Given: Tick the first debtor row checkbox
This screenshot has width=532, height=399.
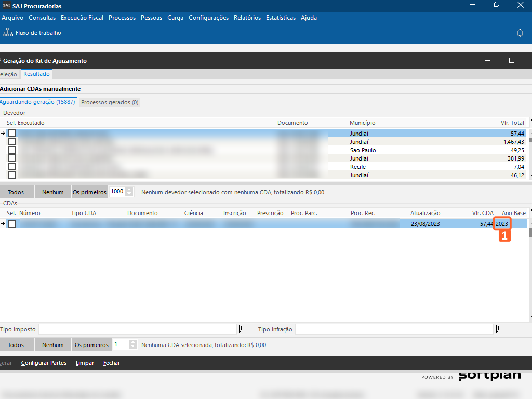Looking at the screenshot, I should pyautogui.click(x=11, y=134).
